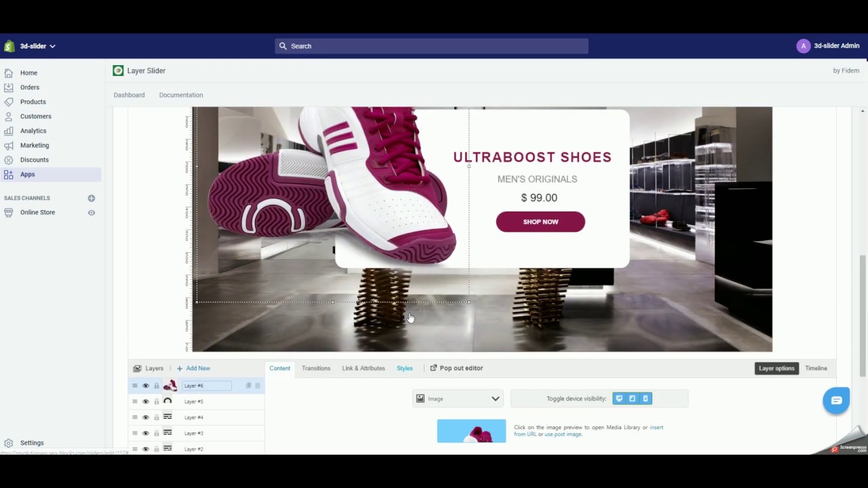Add a new sales channel plus icon

pyautogui.click(x=92, y=198)
